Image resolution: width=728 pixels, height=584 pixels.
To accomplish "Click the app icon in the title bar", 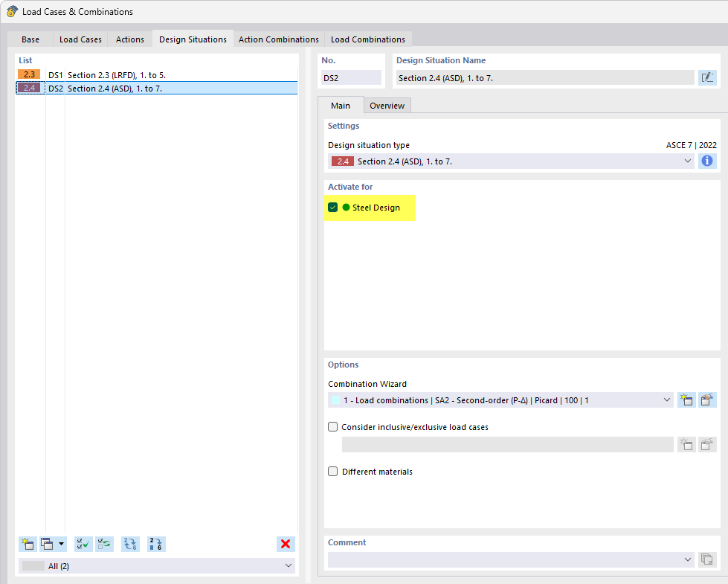I will click(x=12, y=11).
